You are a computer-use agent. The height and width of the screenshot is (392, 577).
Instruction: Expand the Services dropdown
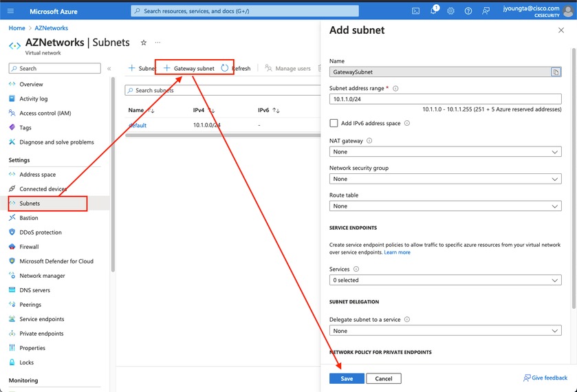(445, 280)
